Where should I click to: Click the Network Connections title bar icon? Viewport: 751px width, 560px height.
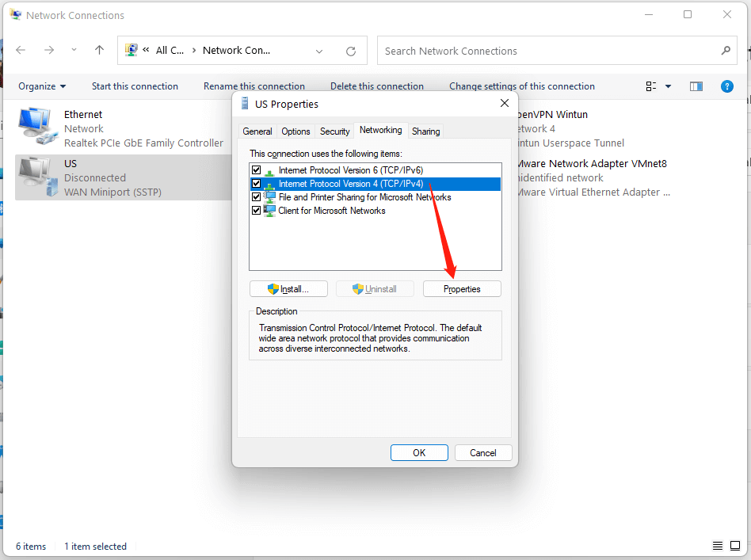click(15, 15)
